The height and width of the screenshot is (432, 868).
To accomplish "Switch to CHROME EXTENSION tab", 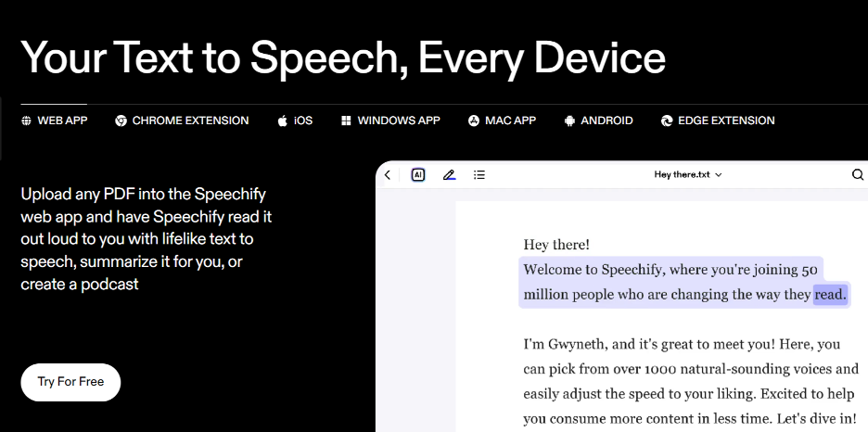I will pos(182,121).
